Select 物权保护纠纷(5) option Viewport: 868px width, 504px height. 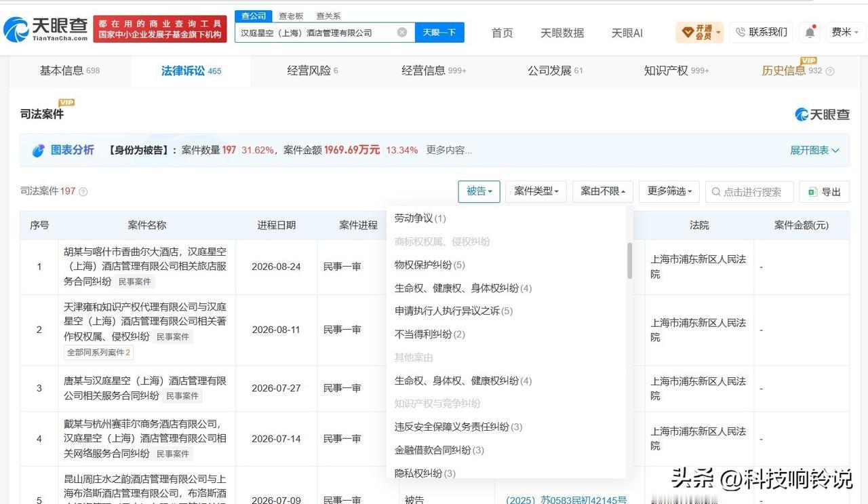click(x=430, y=265)
